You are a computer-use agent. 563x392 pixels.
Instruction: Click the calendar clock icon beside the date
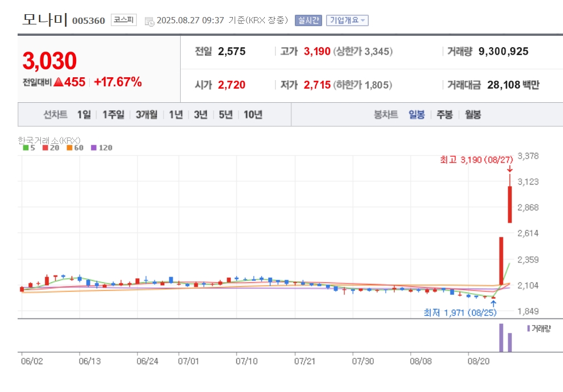(149, 21)
